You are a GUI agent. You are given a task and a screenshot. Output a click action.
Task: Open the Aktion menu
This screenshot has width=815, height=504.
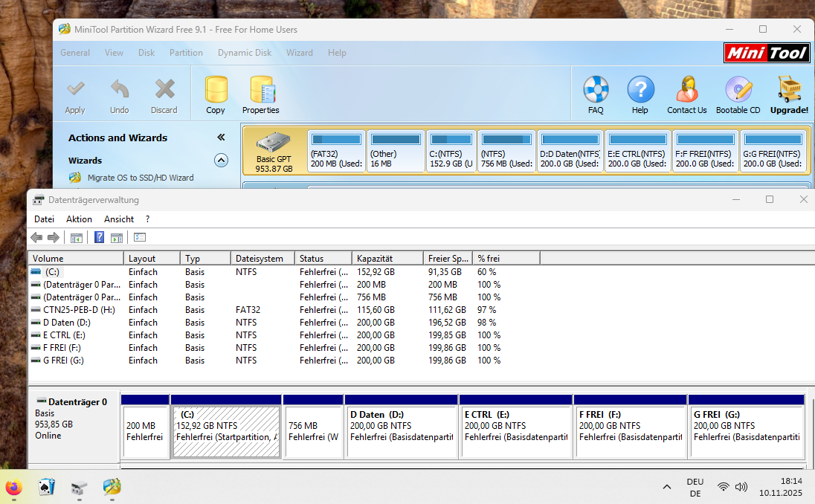tap(79, 219)
